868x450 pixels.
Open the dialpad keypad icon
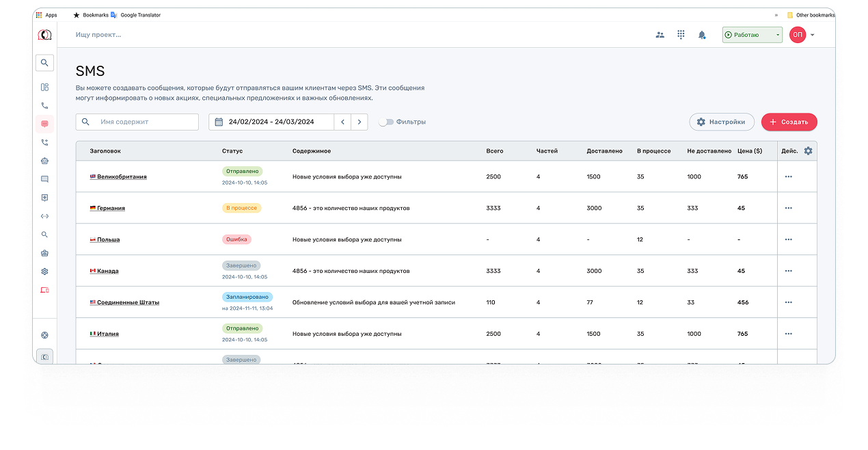click(x=681, y=35)
